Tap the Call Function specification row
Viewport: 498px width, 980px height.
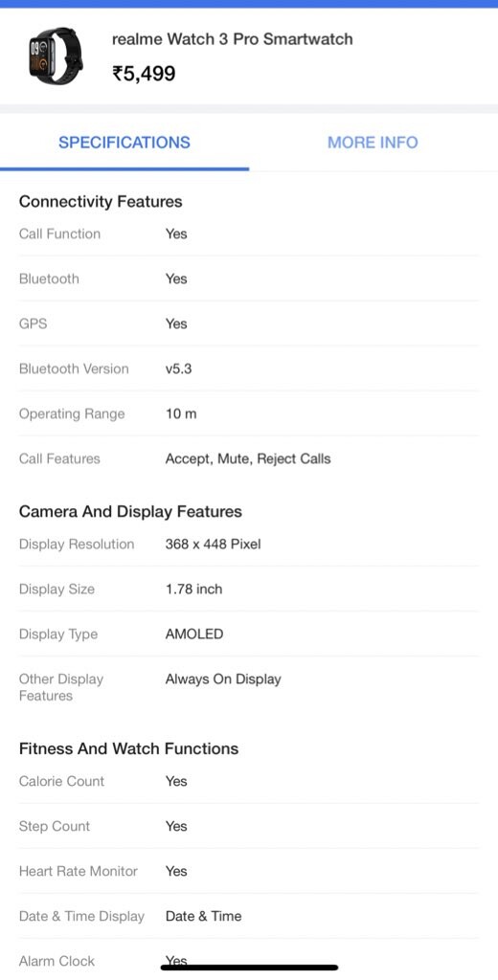pos(249,234)
